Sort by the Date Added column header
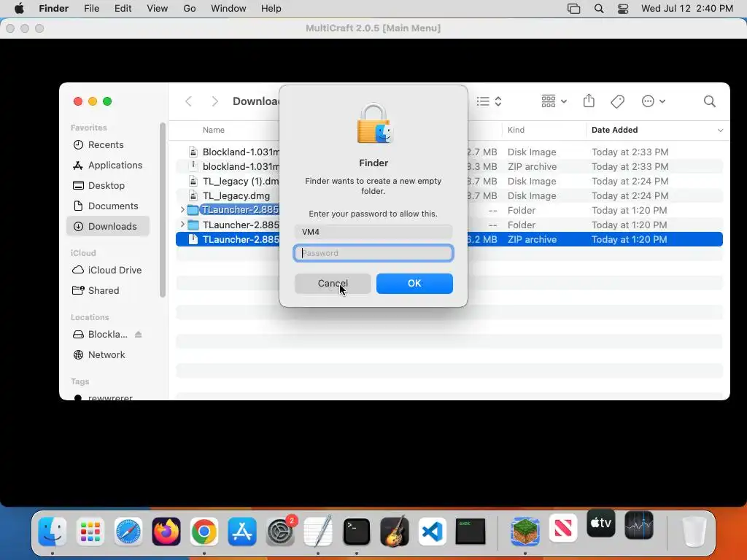The height and width of the screenshot is (560, 747). (x=614, y=130)
